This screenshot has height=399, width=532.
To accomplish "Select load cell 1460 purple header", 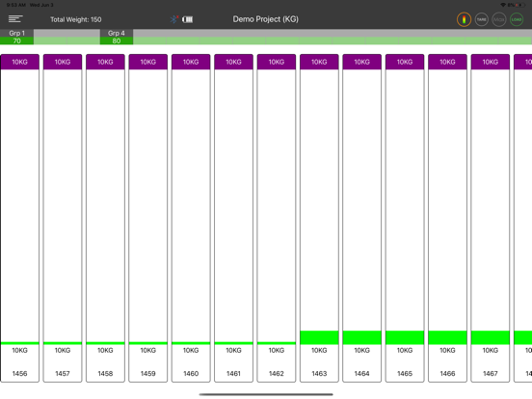I will tap(191, 62).
